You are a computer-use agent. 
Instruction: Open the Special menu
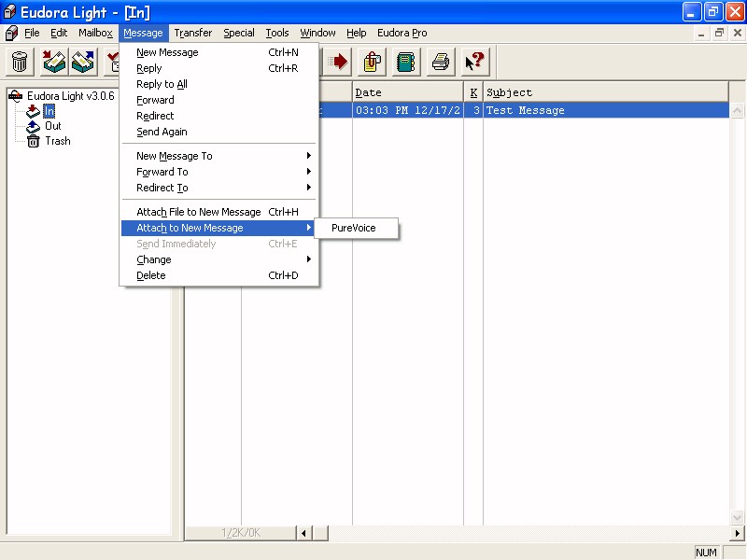click(x=239, y=33)
